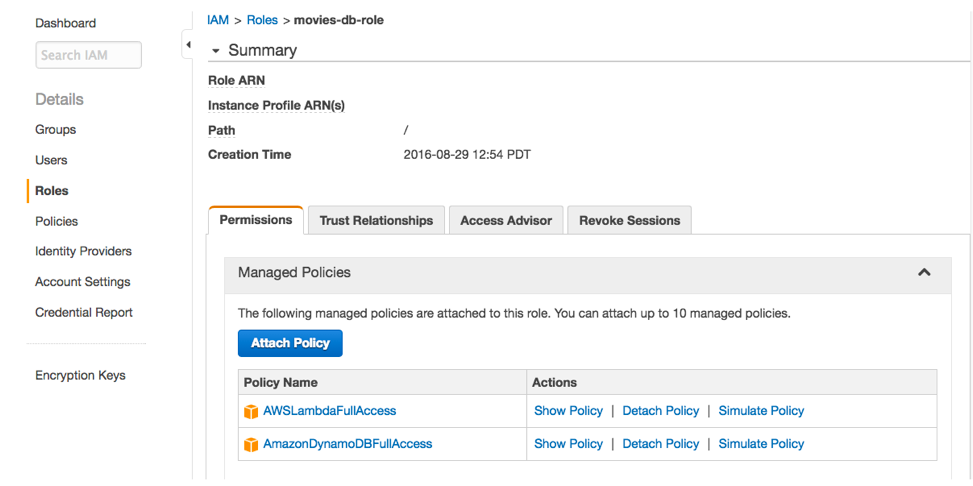The height and width of the screenshot is (486, 973).
Task: Open Policies in the sidebar
Action: (56, 222)
